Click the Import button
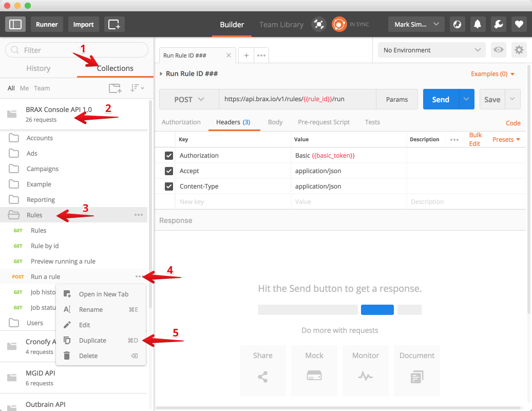 pos(84,25)
